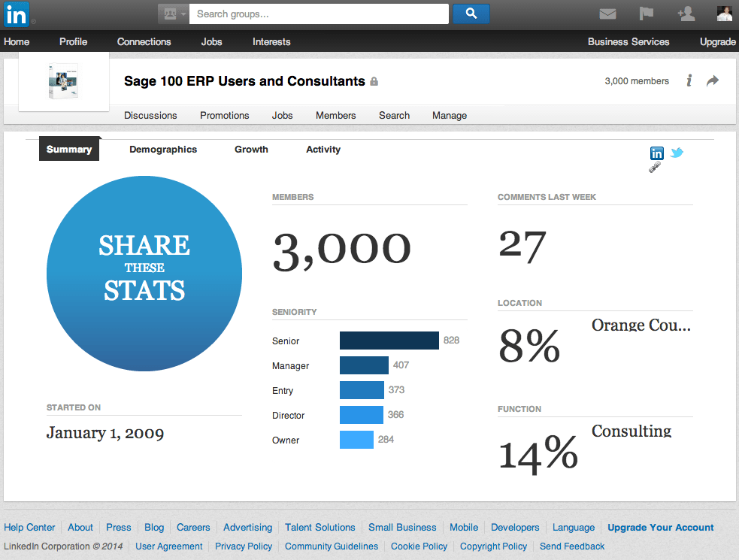Share stats via the Twitter bird icon
Image resolution: width=739 pixels, height=560 pixels.
[x=677, y=153]
